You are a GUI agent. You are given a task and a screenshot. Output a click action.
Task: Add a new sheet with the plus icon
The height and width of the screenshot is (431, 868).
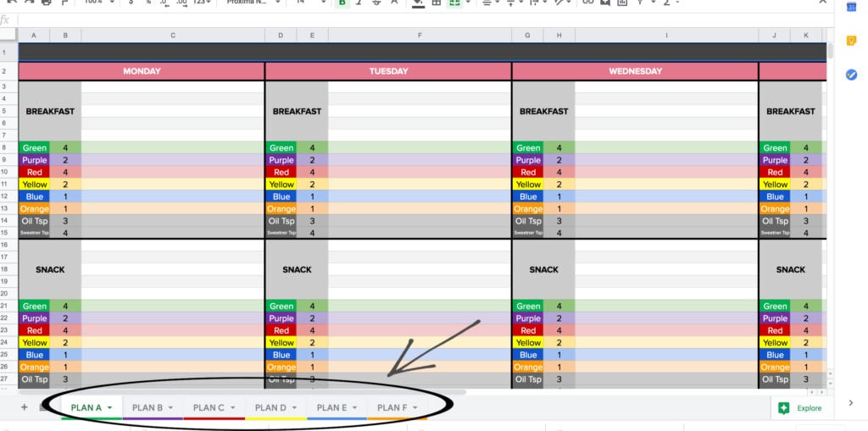(x=24, y=408)
